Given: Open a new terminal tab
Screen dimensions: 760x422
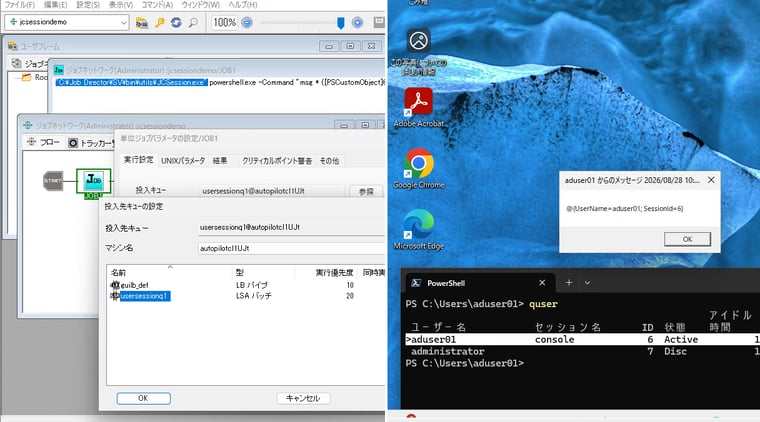Looking at the screenshot, I should (x=569, y=282).
